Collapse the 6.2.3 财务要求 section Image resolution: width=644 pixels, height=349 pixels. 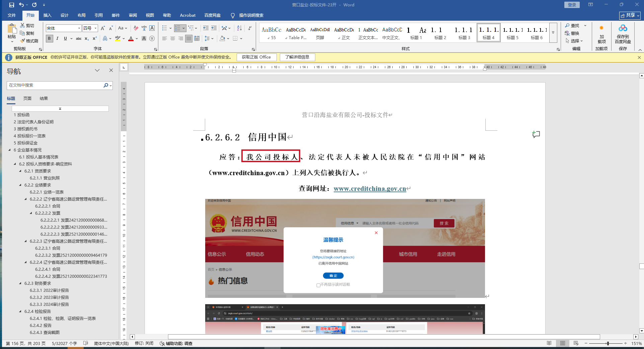click(x=20, y=283)
